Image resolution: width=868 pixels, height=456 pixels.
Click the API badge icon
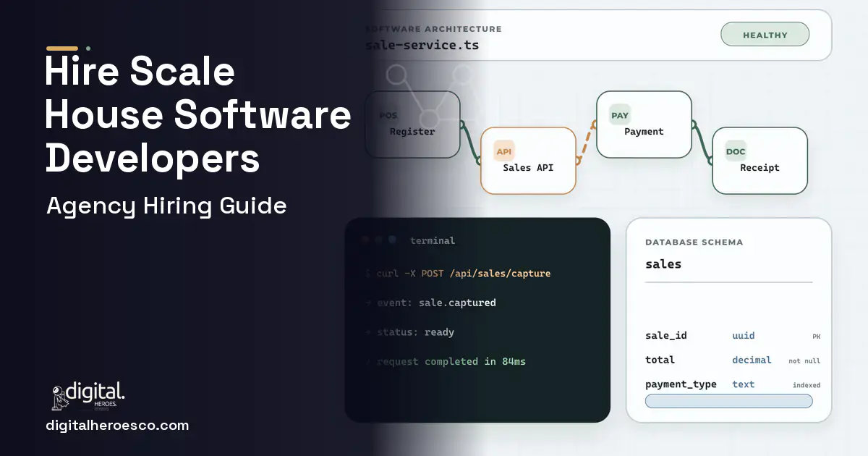pyautogui.click(x=504, y=151)
